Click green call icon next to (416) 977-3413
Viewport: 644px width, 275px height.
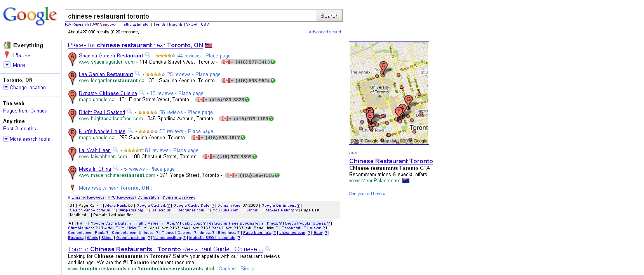coord(273,62)
